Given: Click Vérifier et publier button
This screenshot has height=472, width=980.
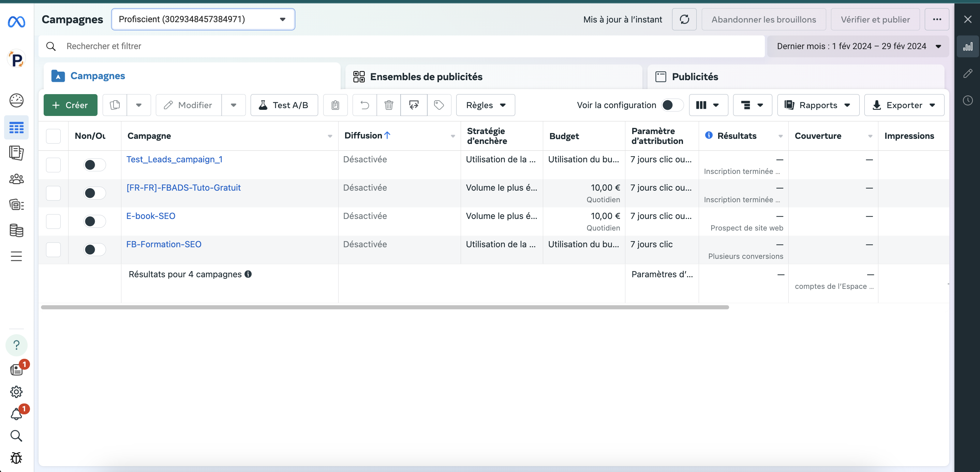Looking at the screenshot, I should click(x=875, y=19).
